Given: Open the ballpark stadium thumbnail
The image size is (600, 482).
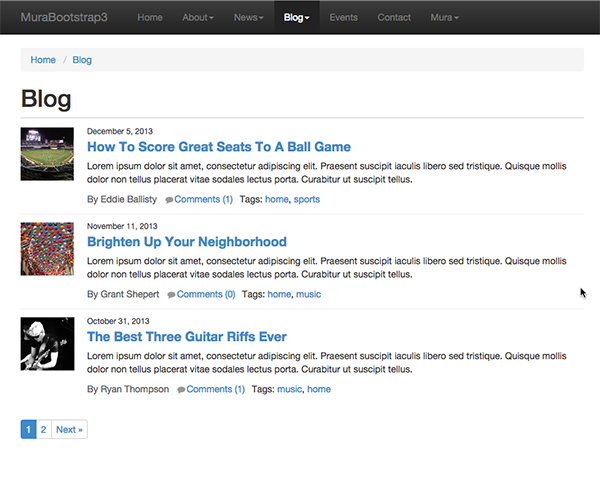Looking at the screenshot, I should click(47, 154).
